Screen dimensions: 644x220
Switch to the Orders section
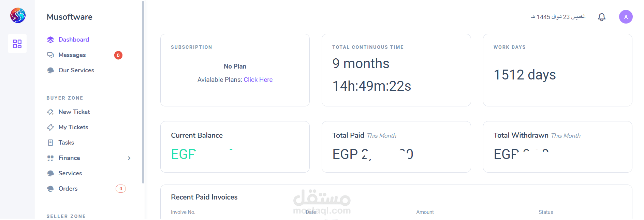pos(68,188)
